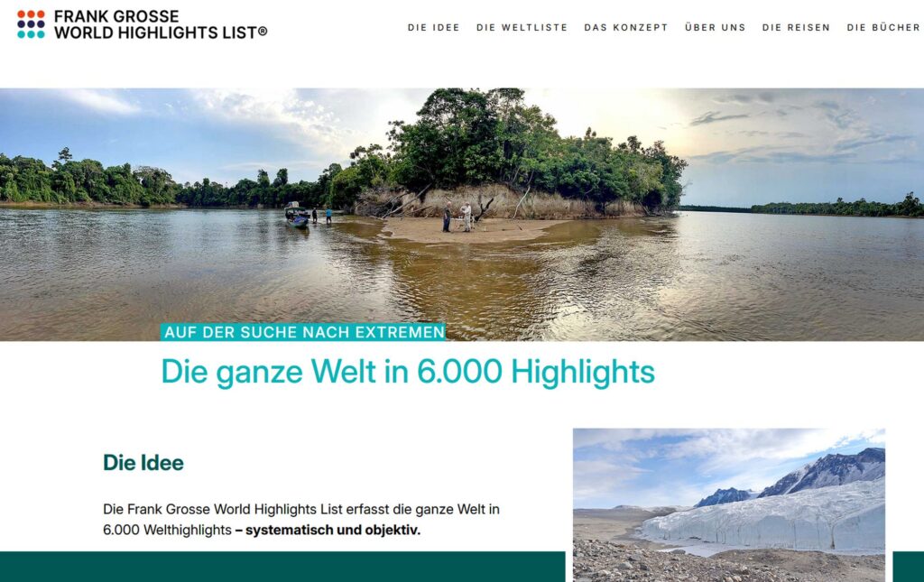
Task: Open the Frank Grosse World Highlights List title
Action: [161, 24]
